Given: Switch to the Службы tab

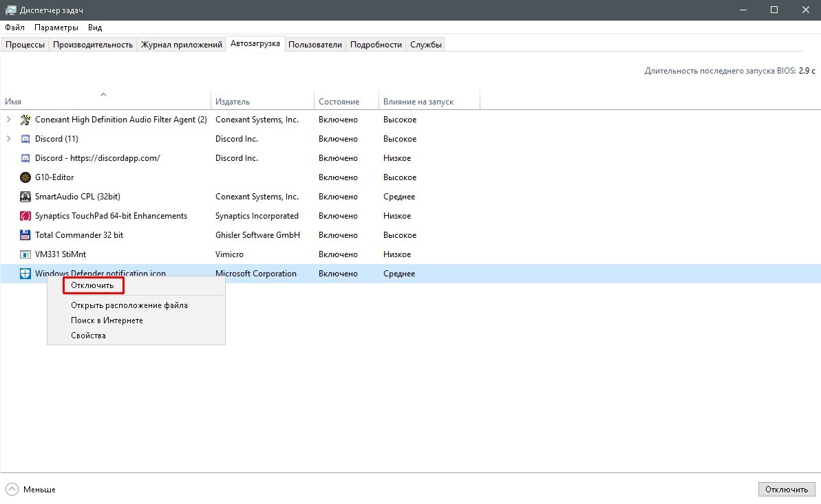Looking at the screenshot, I should pyautogui.click(x=426, y=45).
